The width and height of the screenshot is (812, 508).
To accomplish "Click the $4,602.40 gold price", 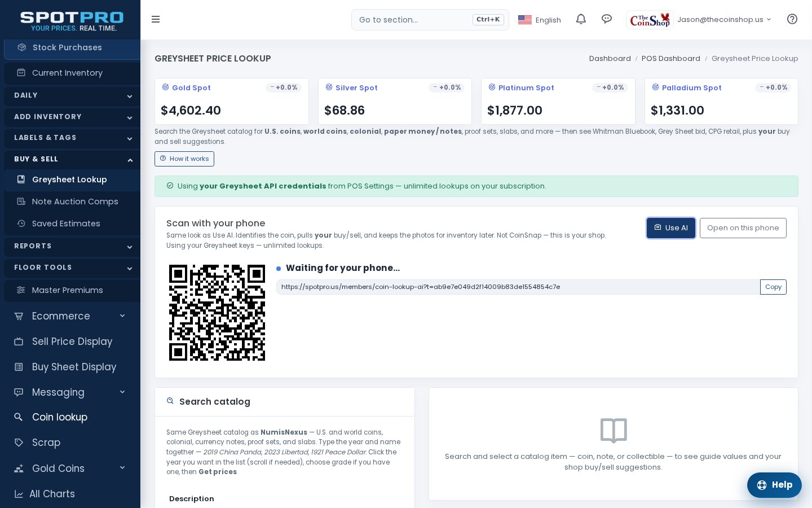I will pyautogui.click(x=191, y=110).
